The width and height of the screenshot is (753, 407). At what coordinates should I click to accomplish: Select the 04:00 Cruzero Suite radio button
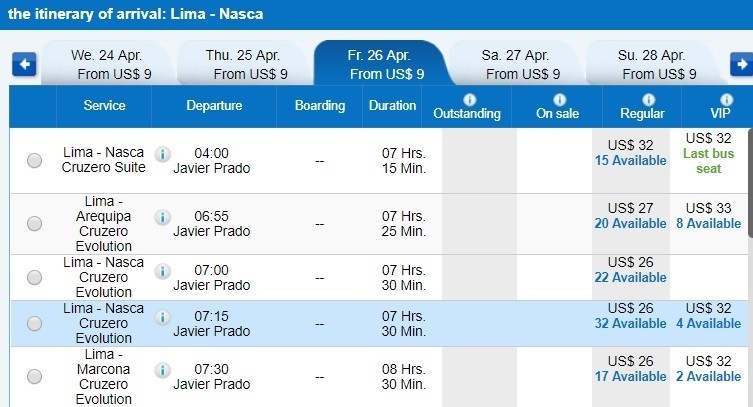(x=35, y=160)
